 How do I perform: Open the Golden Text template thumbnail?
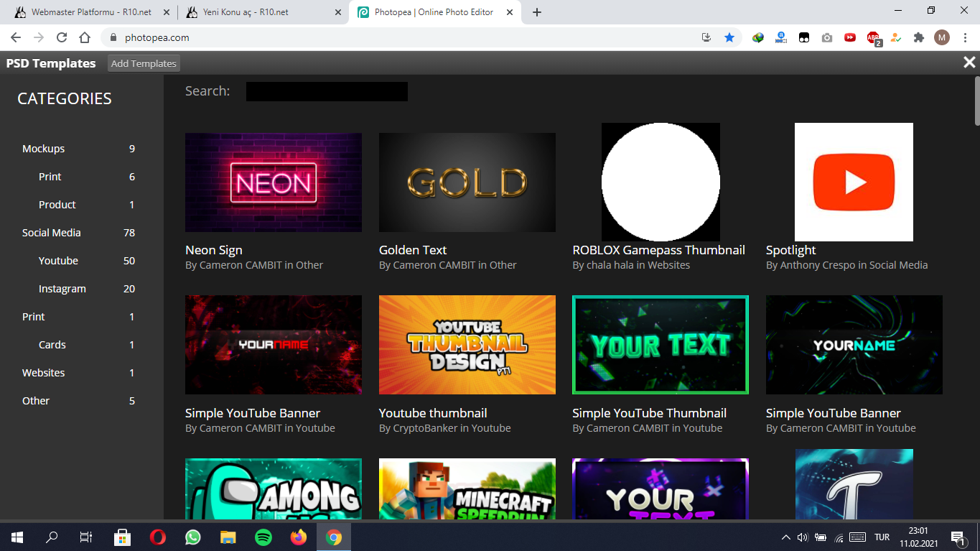pos(467,182)
